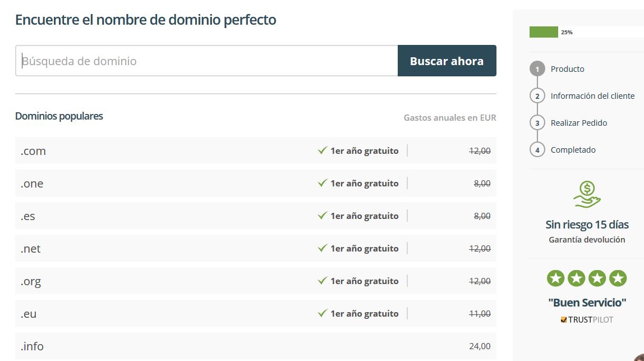This screenshot has height=361, width=644.
Task: Click the fourth green Trustpilot star
Action: (618, 278)
